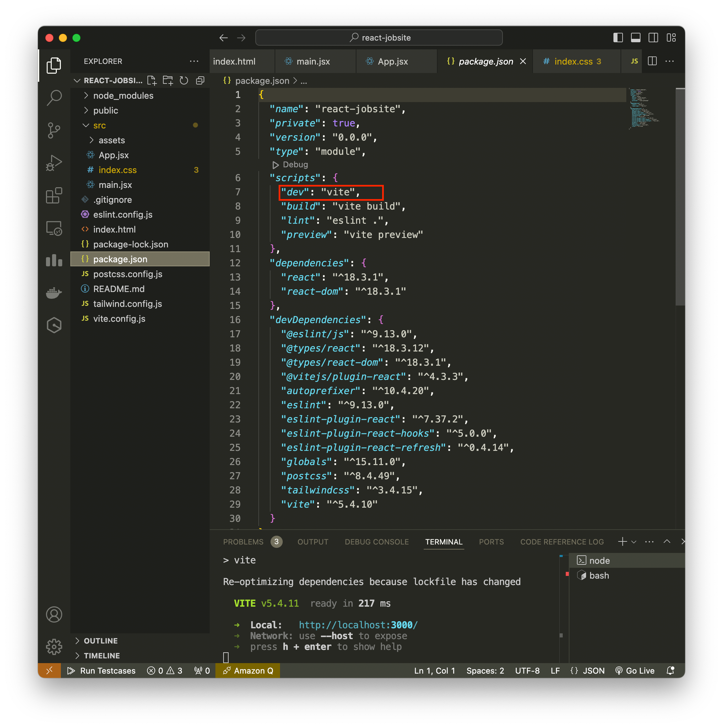
Task: Switch to the main.jsx tab
Action: tap(316, 62)
